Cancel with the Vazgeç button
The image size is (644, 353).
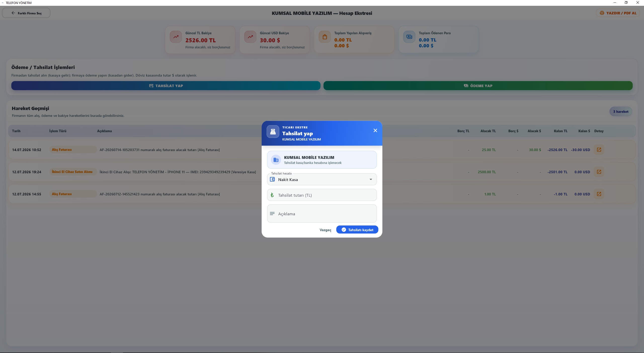click(325, 230)
